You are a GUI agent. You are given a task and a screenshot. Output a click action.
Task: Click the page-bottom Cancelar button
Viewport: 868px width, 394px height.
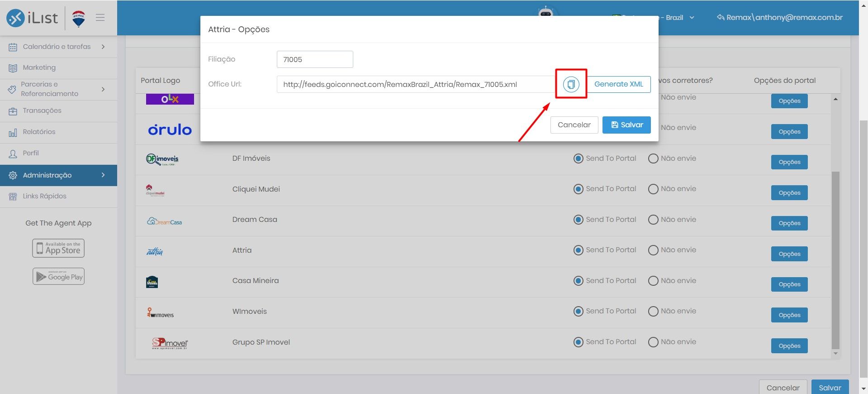(783, 387)
